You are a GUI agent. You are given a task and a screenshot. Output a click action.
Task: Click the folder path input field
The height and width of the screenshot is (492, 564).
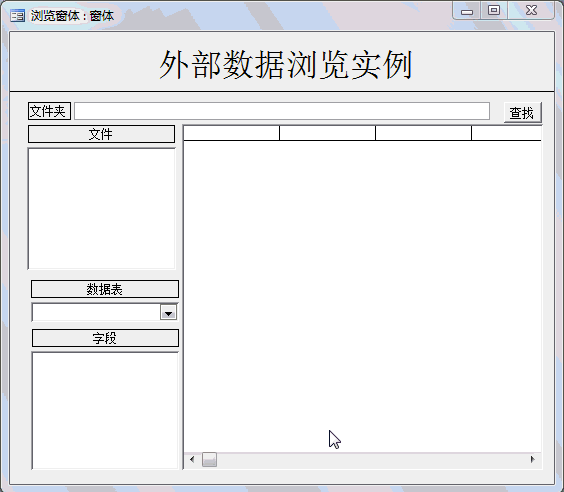282,111
